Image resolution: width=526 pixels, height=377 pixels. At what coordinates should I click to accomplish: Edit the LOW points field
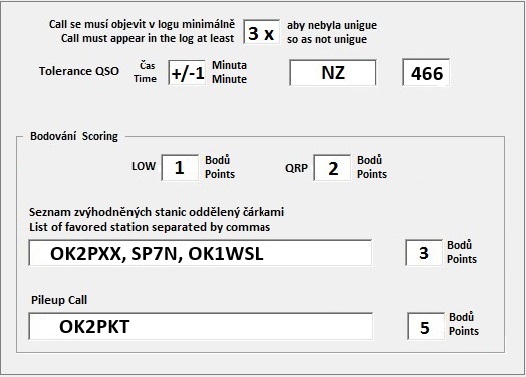pyautogui.click(x=180, y=167)
